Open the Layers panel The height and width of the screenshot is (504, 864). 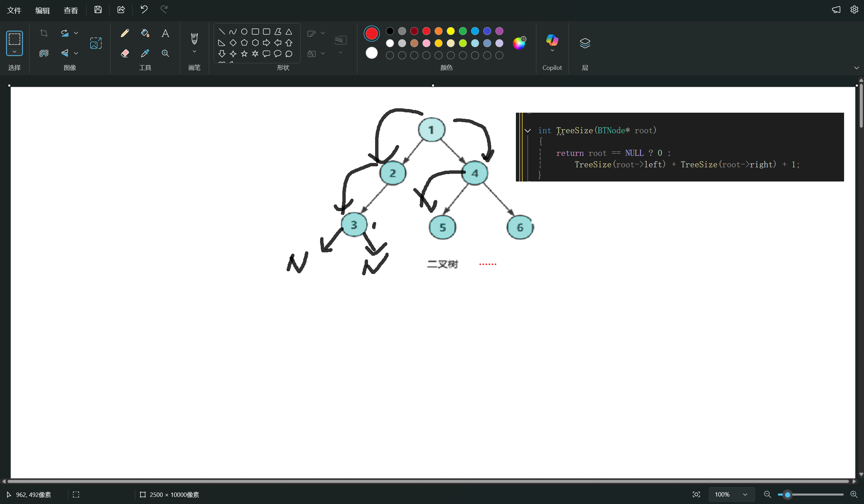(x=585, y=43)
